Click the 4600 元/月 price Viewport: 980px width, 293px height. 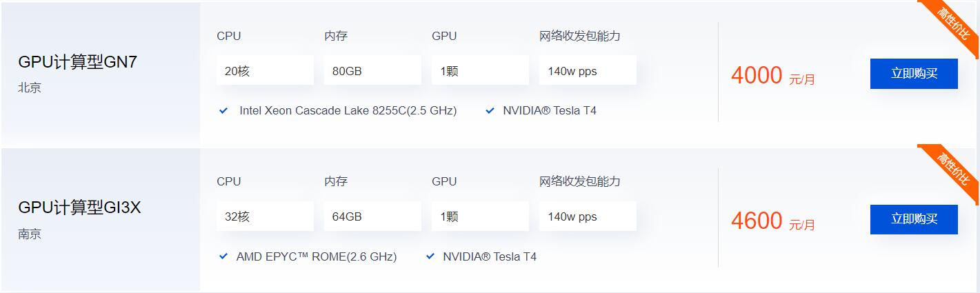(x=772, y=221)
